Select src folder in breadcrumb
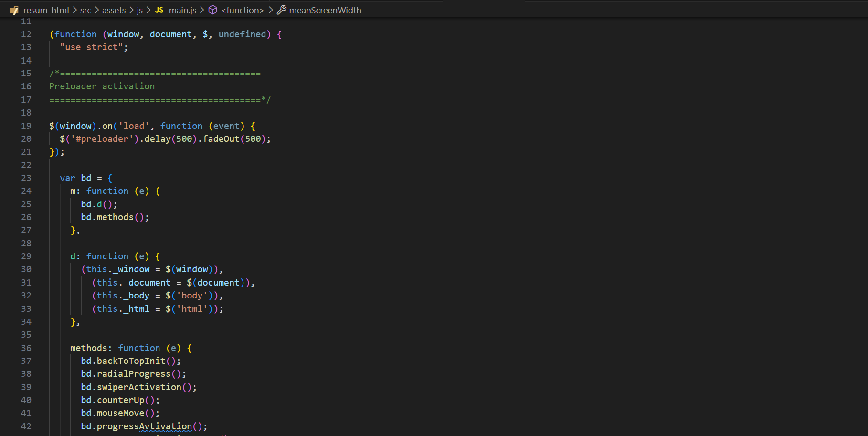 tap(85, 10)
